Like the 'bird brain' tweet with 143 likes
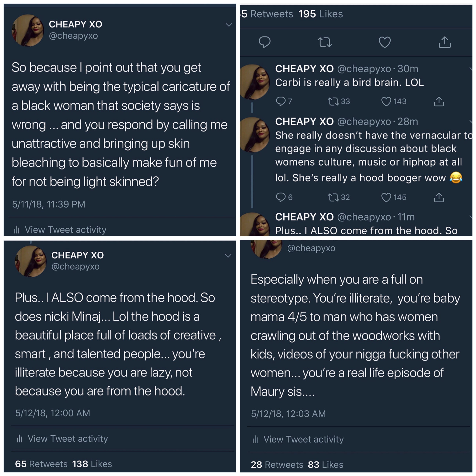The width and height of the screenshot is (476, 476). pyautogui.click(x=386, y=101)
